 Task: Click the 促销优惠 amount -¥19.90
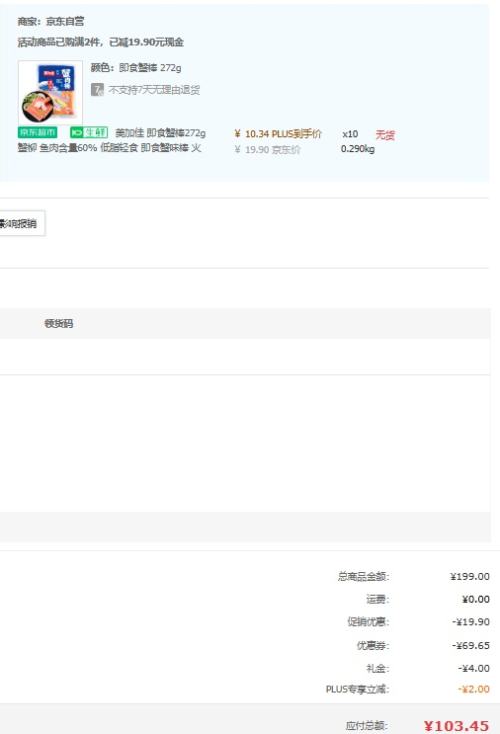click(471, 622)
